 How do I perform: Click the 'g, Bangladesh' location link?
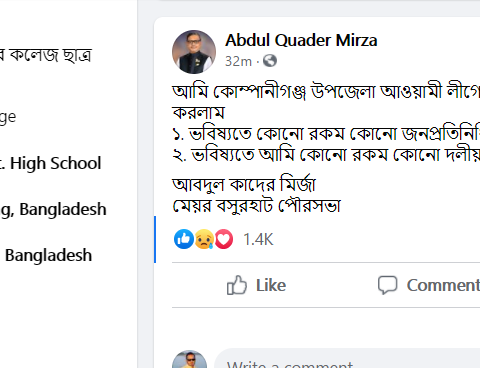point(53,210)
